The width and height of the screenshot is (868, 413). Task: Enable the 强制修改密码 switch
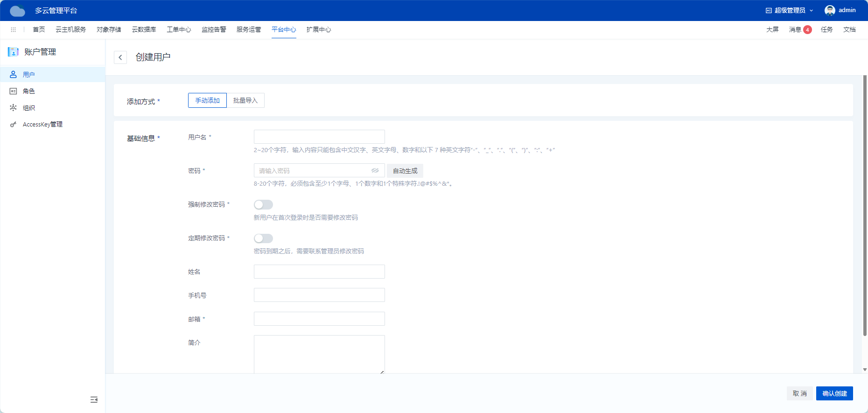[263, 205]
